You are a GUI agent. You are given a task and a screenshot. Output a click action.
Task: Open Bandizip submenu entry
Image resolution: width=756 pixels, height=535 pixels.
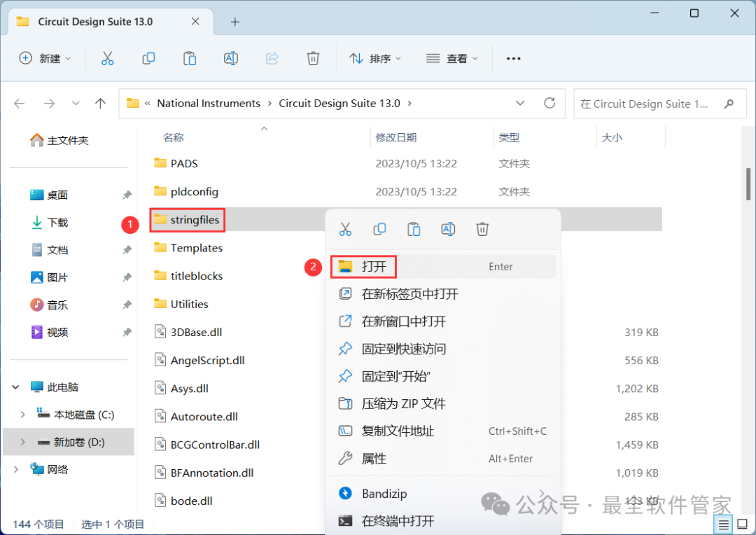tap(442, 494)
